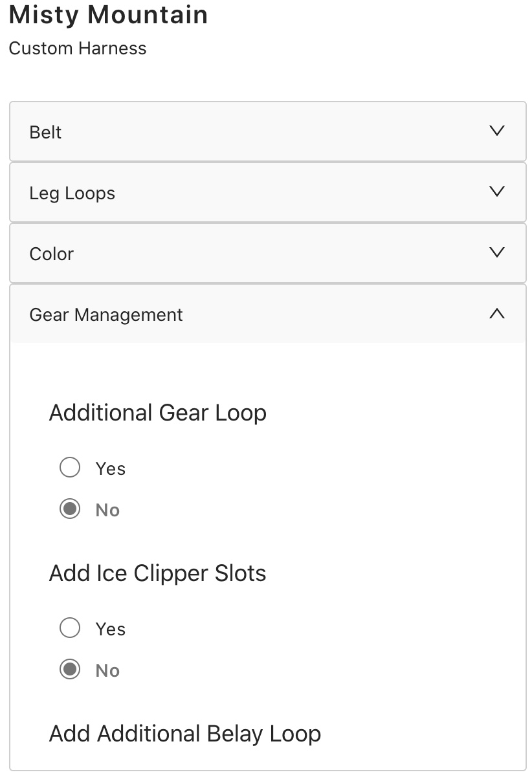The height and width of the screenshot is (779, 532).
Task: Click the 'Yes' label text for Additional Gear Loop
Action: [x=110, y=468]
